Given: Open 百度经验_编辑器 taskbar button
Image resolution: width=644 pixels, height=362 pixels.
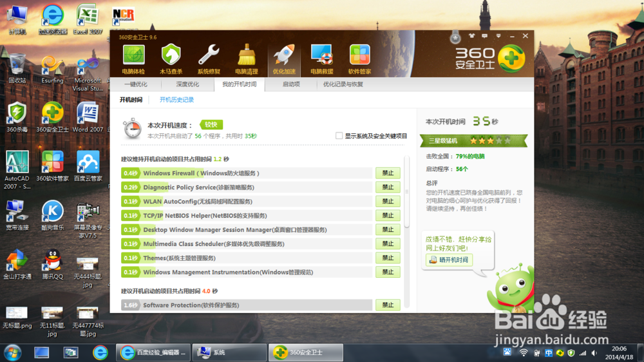Looking at the screenshot, I should tap(153, 352).
